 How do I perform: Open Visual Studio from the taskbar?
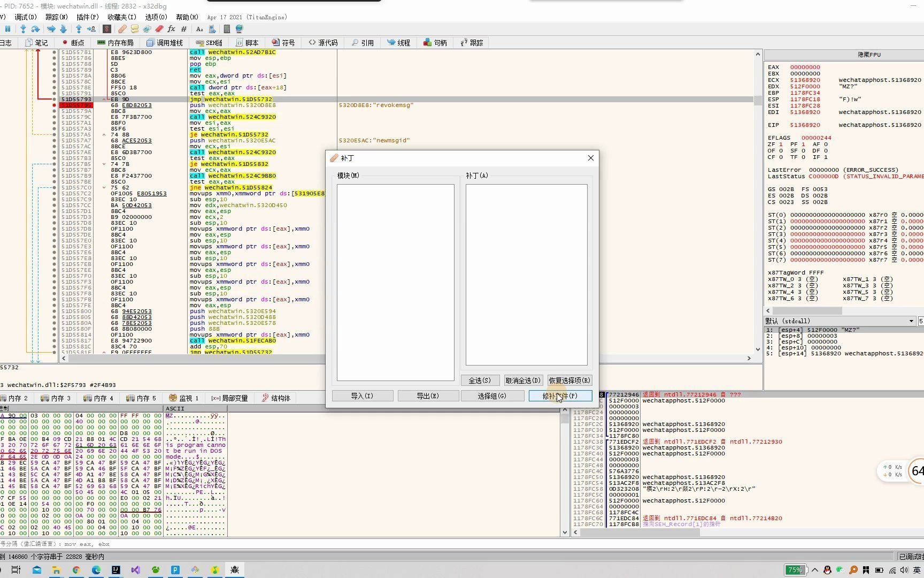pyautogui.click(x=136, y=570)
